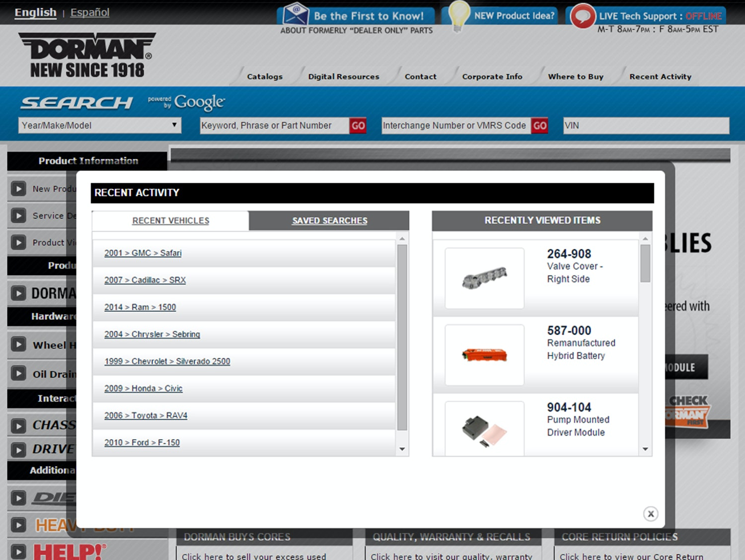The height and width of the screenshot is (560, 745).
Task: Open the Catalogs menu
Action: click(x=265, y=76)
